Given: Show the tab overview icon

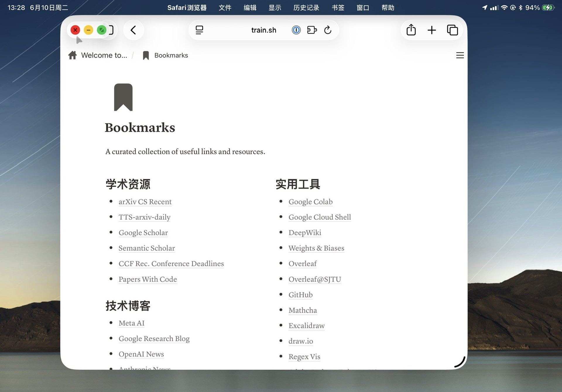Looking at the screenshot, I should coord(452,30).
